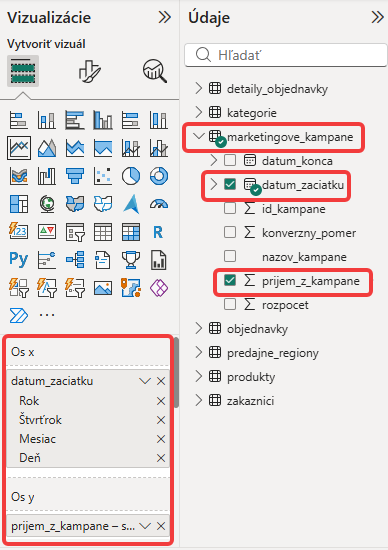Select the gauge visual
The image size is (388, 550).
click(159, 204)
